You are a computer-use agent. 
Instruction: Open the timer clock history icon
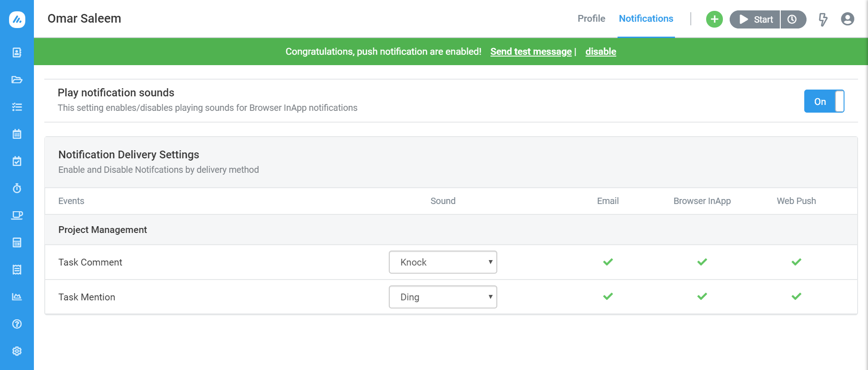click(793, 19)
